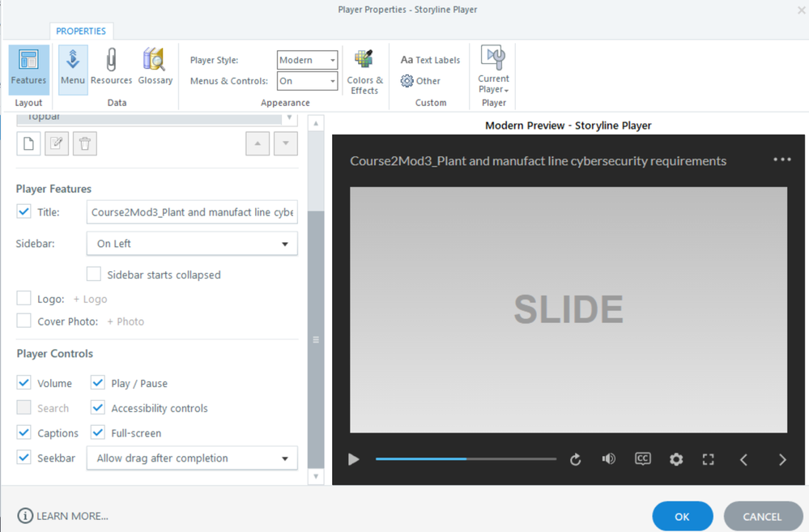Image resolution: width=809 pixels, height=532 pixels.
Task: Enable Sidebar starts collapsed checkbox
Action: click(x=94, y=275)
